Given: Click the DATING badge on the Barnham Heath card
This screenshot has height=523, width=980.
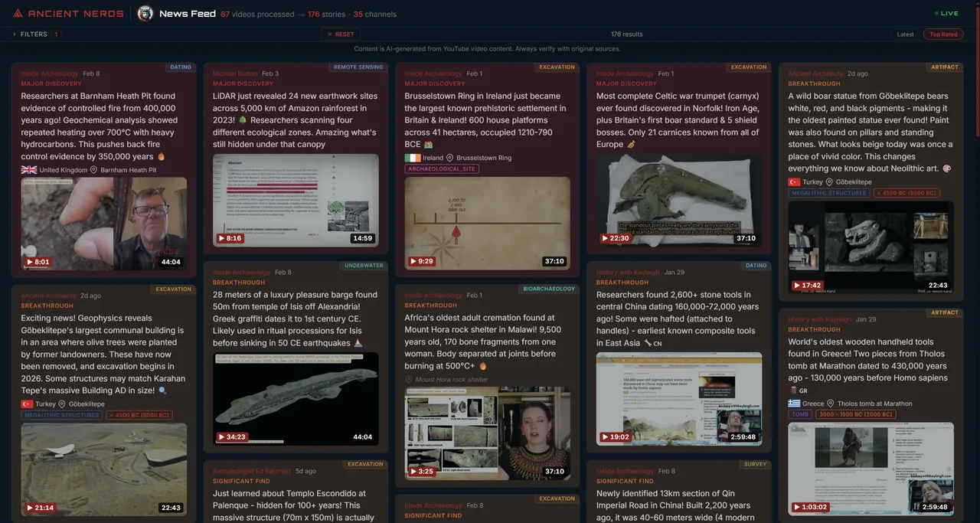Looking at the screenshot, I should pos(181,67).
